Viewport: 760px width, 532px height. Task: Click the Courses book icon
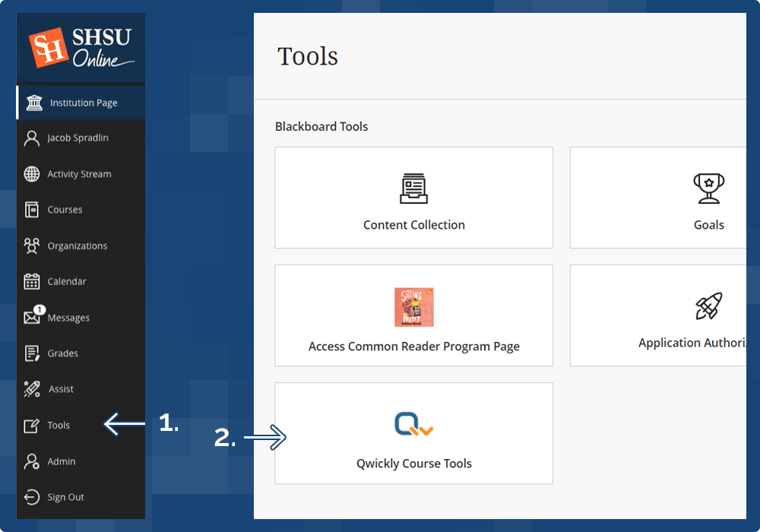(x=32, y=210)
